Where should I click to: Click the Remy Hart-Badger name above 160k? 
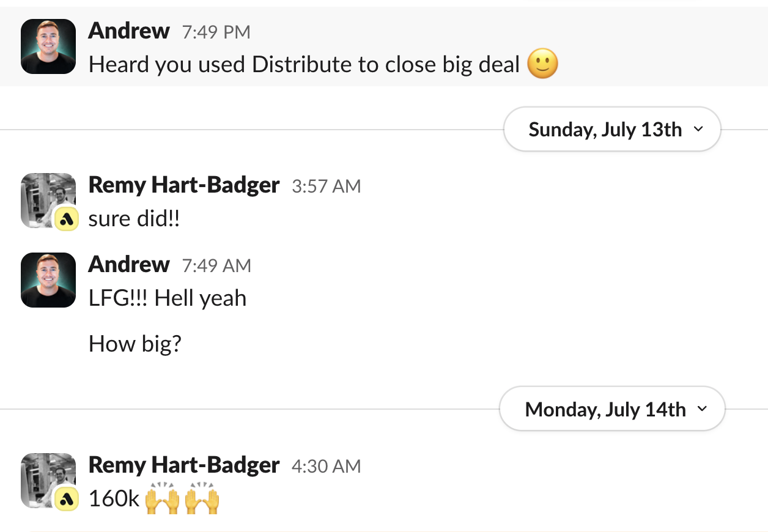click(x=184, y=465)
